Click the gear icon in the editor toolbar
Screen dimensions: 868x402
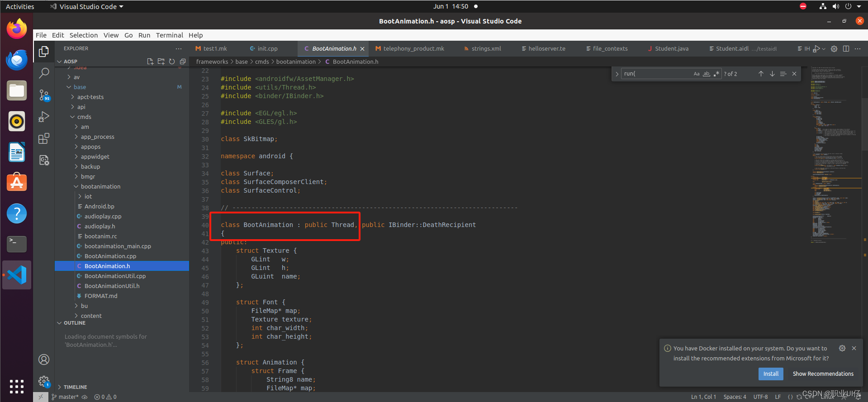(x=834, y=48)
